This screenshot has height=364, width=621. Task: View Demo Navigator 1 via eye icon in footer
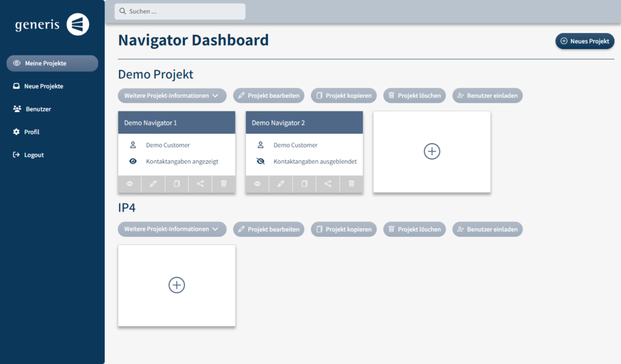coord(129,184)
